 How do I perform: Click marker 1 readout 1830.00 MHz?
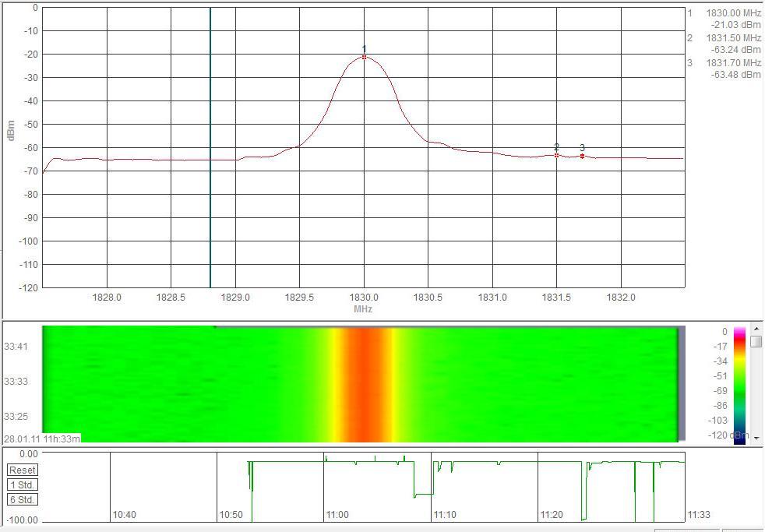[x=733, y=14]
